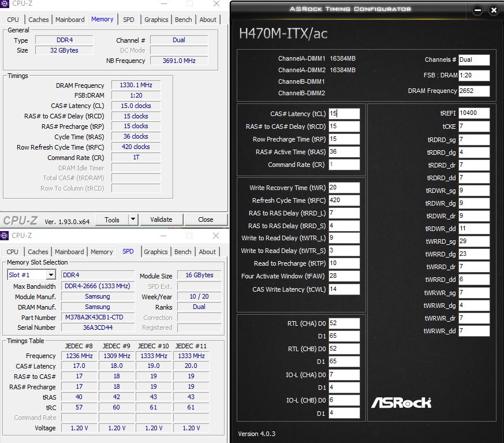Click the tWRRD_dg field showing 23
504x443 pixels.
click(x=474, y=254)
